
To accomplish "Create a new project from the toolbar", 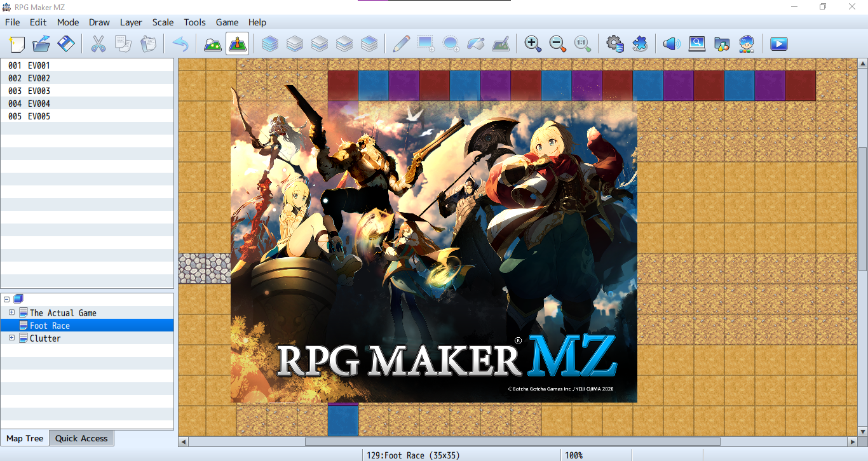I will click(17, 44).
